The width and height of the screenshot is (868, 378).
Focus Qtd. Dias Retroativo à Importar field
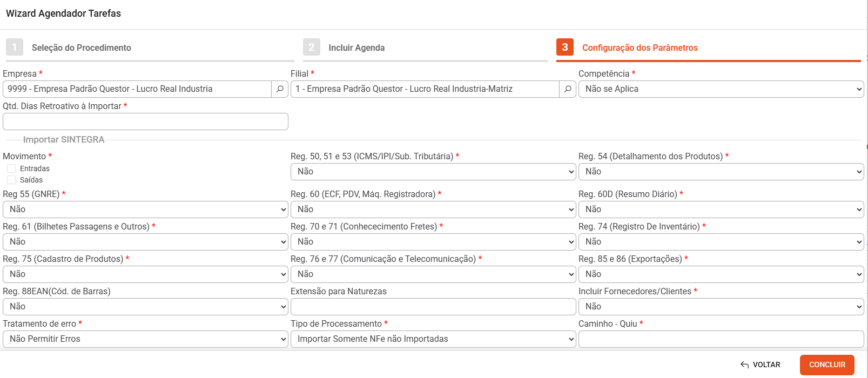pos(145,122)
